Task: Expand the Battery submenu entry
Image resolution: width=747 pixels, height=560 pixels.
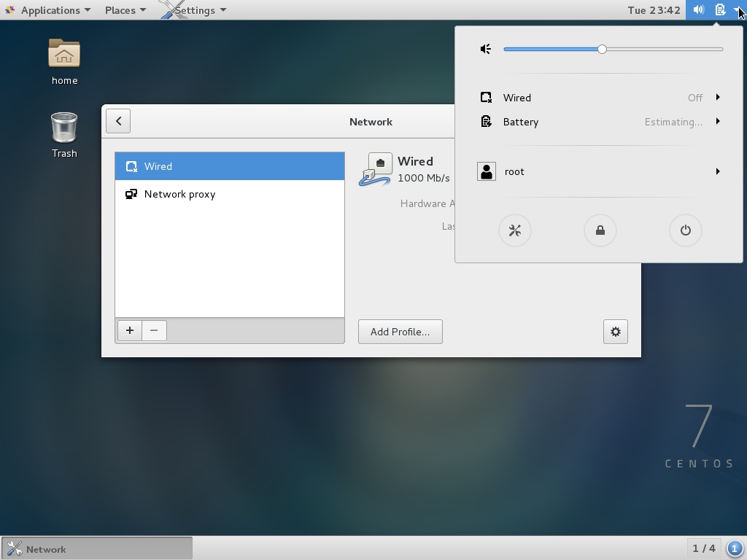Action: pos(600,122)
